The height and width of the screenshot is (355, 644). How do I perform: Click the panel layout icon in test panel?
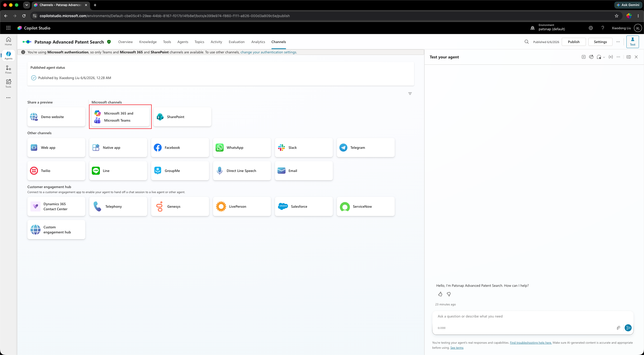point(629,57)
